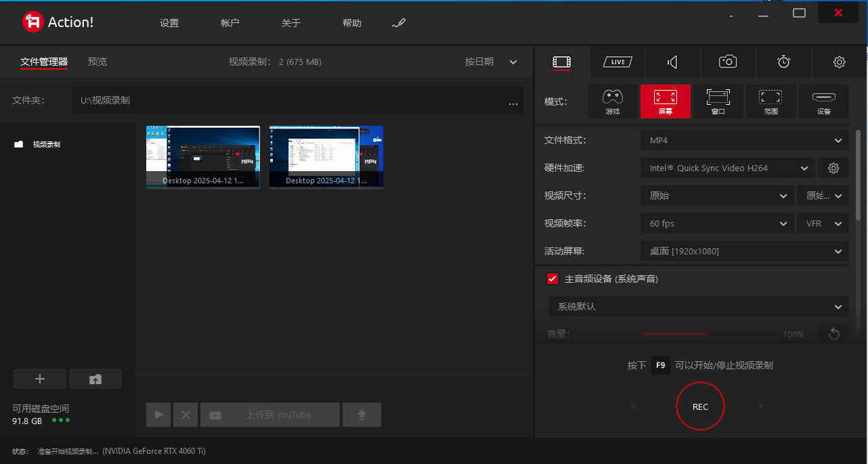The image size is (868, 464).
Task: Open the audio recording speaker tab
Action: point(672,62)
